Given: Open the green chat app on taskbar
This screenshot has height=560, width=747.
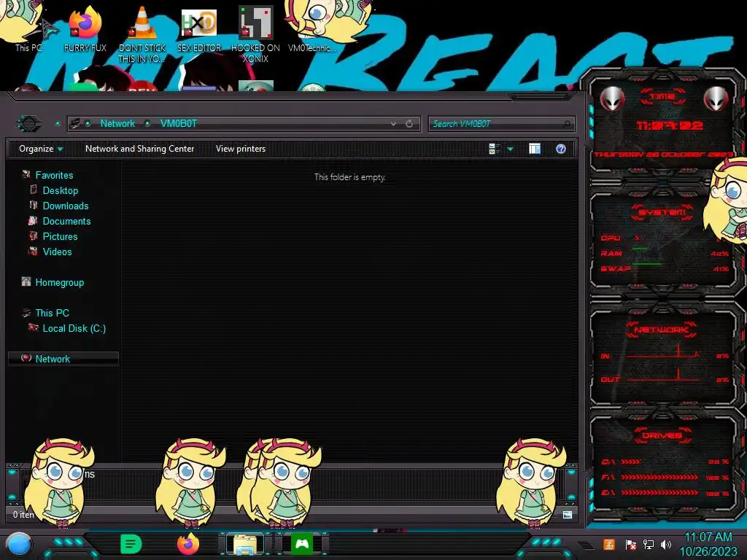Looking at the screenshot, I should click(131, 544).
